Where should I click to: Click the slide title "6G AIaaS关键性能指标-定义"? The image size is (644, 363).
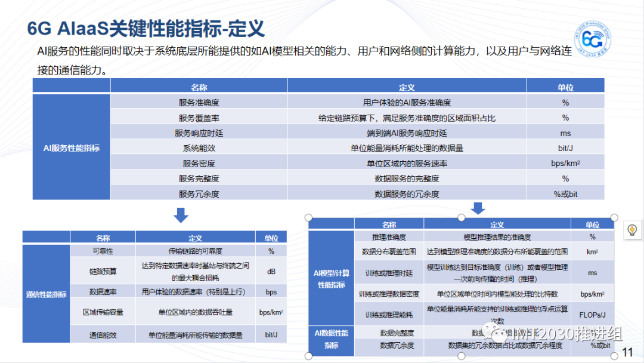pyautogui.click(x=146, y=28)
